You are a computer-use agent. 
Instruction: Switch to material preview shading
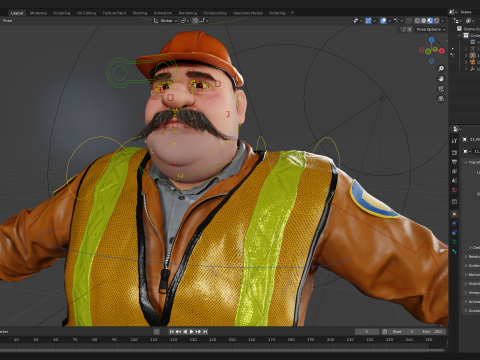[430, 21]
